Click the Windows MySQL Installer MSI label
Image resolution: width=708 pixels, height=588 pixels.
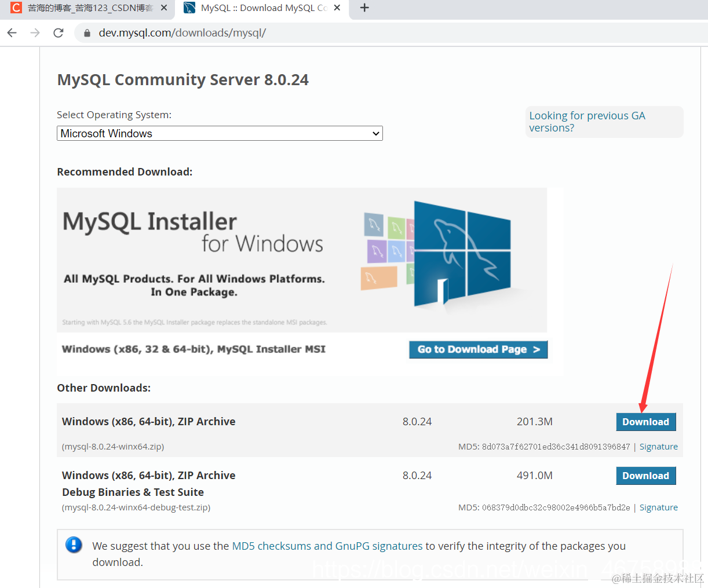coord(194,349)
